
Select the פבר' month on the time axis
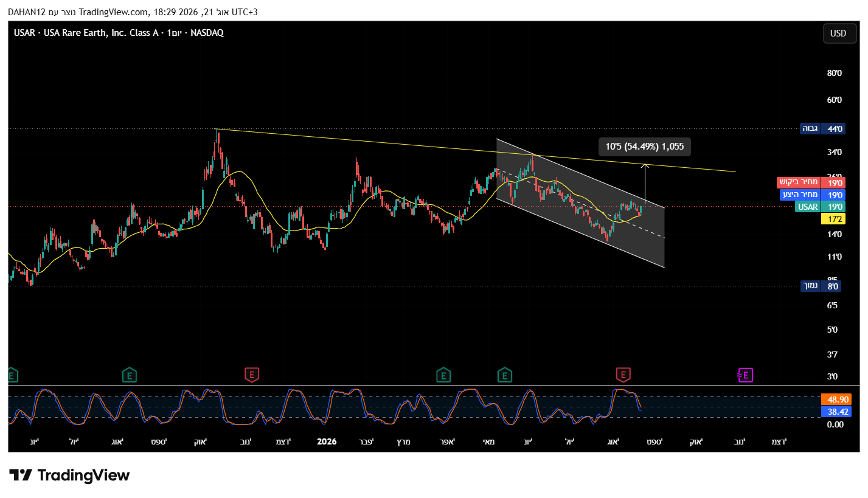[x=365, y=441]
